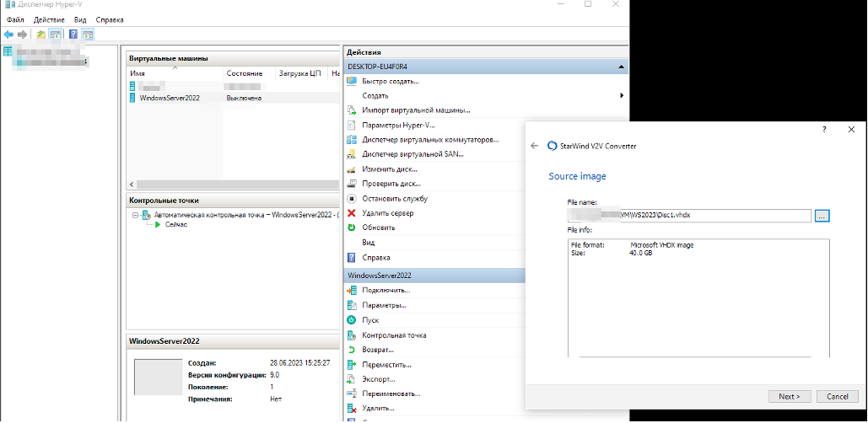
Task: Click Next > in StarWind converter
Action: coord(790,397)
